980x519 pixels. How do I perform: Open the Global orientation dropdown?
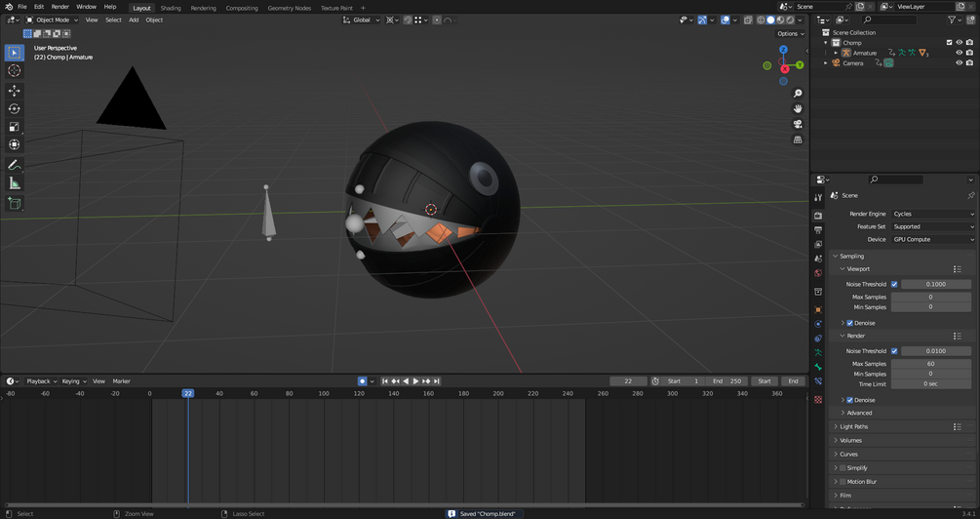[x=361, y=20]
